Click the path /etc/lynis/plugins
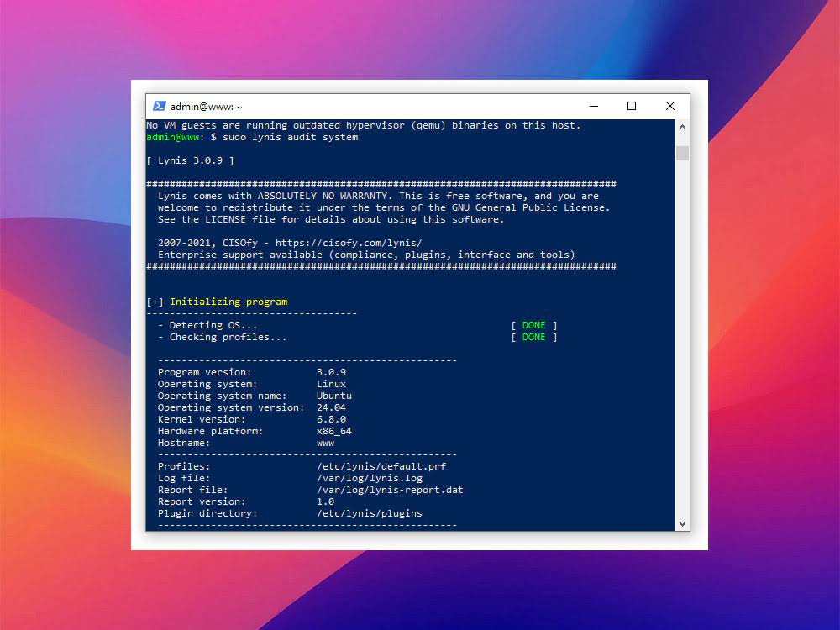The image size is (840, 630). coord(370,514)
